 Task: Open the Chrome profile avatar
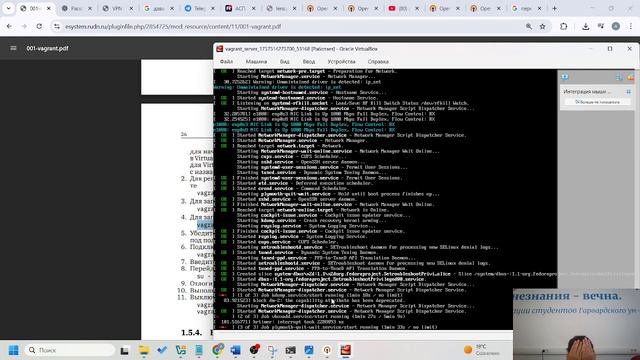[x=616, y=26]
